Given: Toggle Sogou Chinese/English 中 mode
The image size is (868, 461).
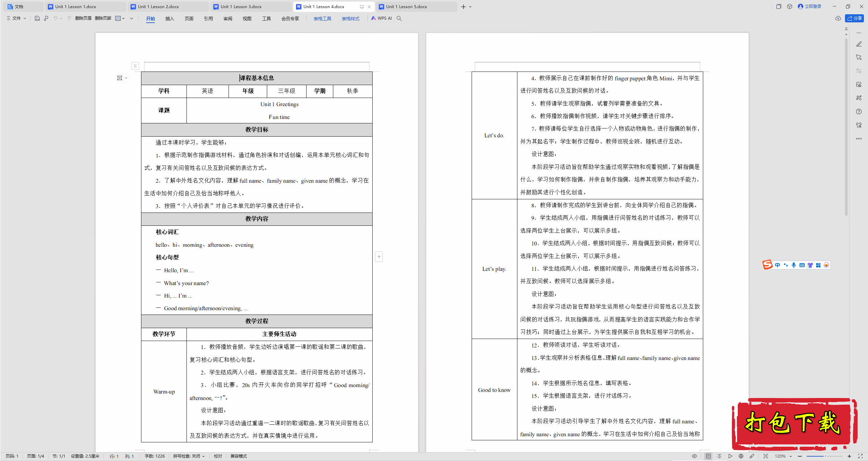Looking at the screenshot, I should coord(777,265).
